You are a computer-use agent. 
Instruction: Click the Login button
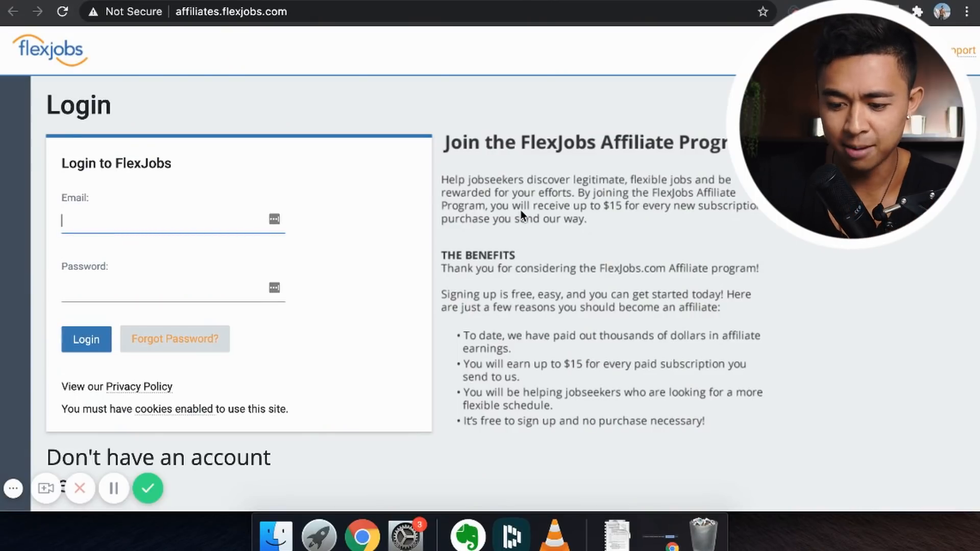point(86,339)
